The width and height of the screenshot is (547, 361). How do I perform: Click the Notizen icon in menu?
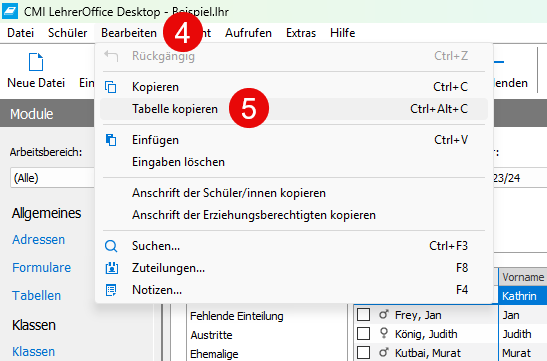pos(111,290)
